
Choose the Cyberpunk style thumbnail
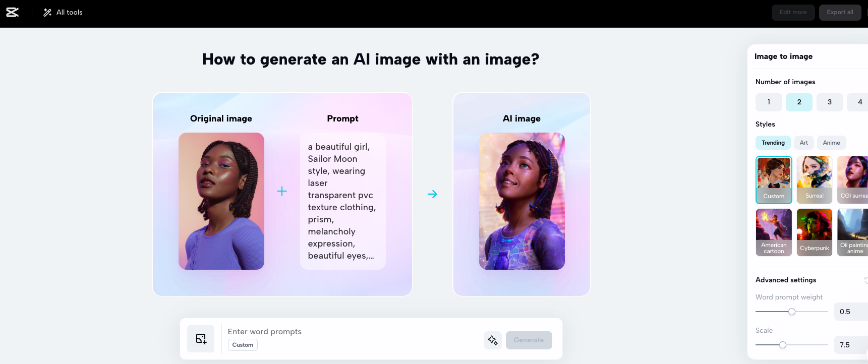point(814,232)
